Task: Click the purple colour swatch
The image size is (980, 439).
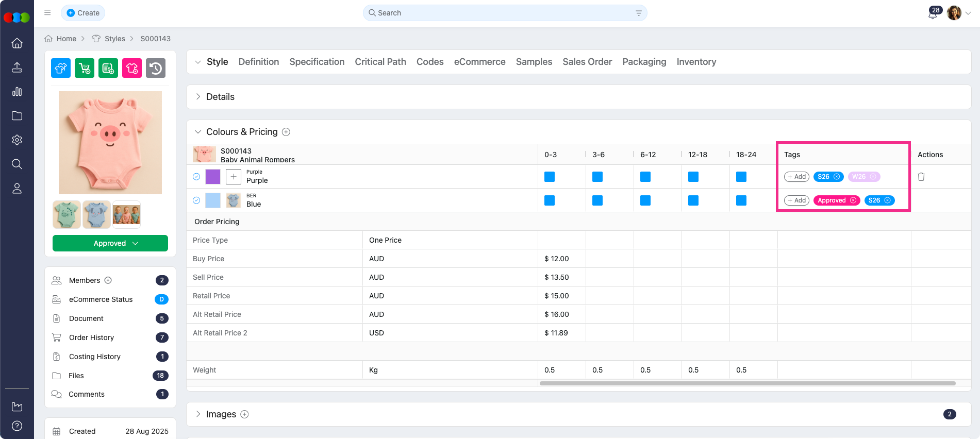Action: tap(213, 177)
